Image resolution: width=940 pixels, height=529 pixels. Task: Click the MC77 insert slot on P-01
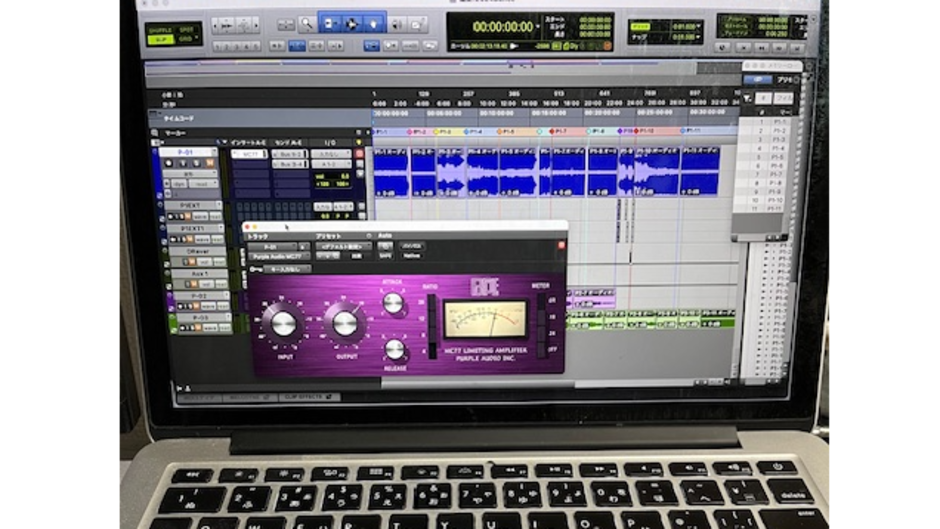[x=249, y=154]
